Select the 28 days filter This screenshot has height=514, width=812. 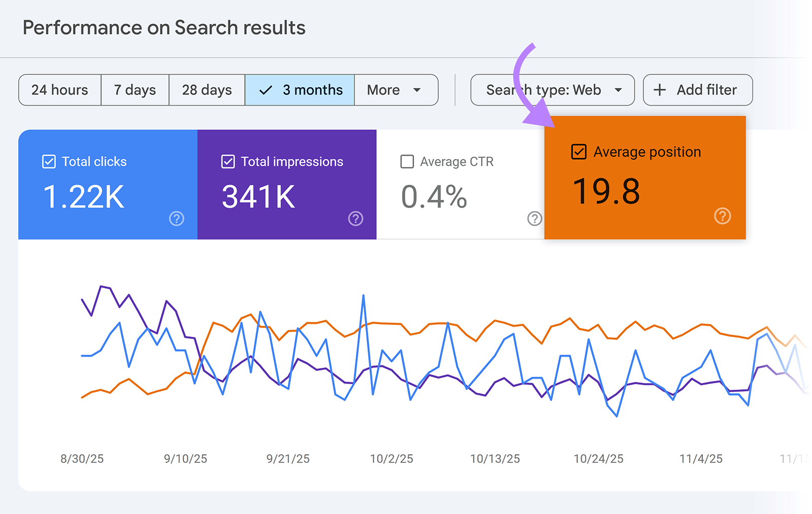click(207, 90)
